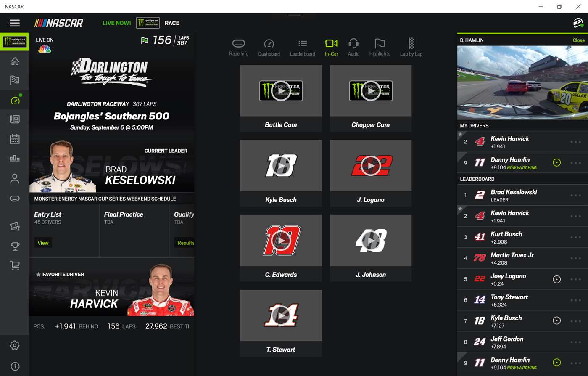This screenshot has width=588, height=376.
Task: Switch to the Race Info tab
Action: point(239,47)
